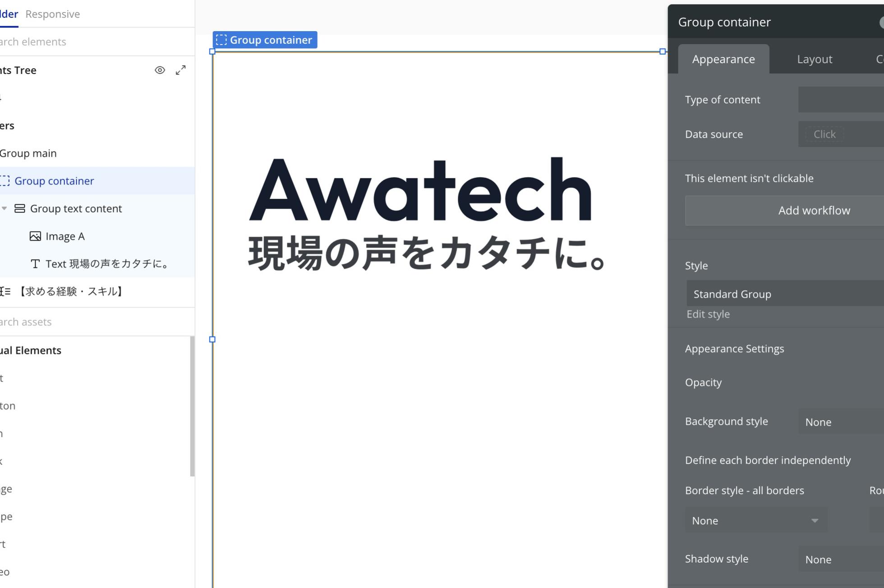Collapse the Group text content tree arrow
This screenshot has height=588, width=884.
coord(5,208)
